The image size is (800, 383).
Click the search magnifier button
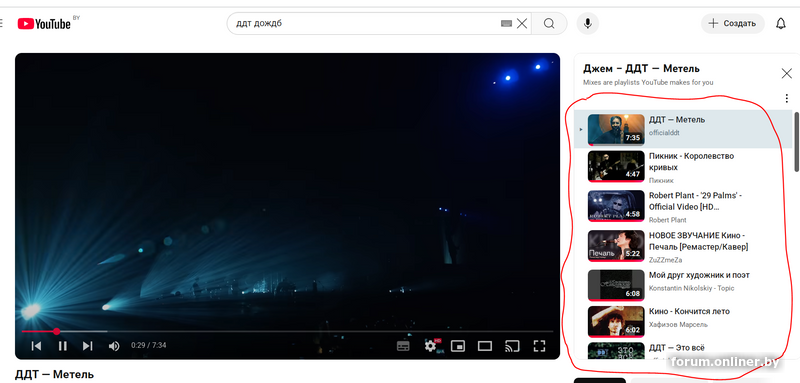[549, 23]
